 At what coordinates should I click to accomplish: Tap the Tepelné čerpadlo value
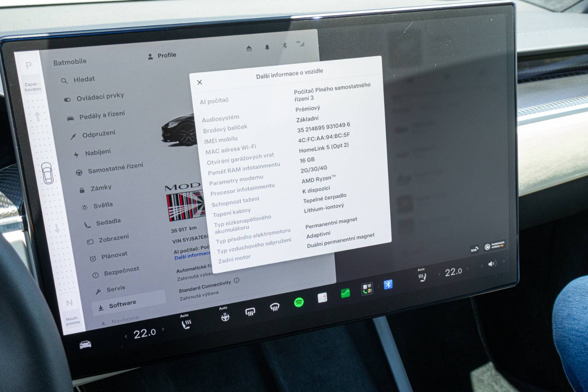(325, 198)
